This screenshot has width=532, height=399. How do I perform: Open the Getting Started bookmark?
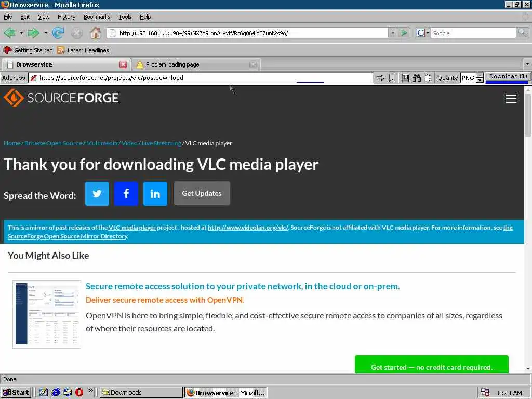[28, 50]
